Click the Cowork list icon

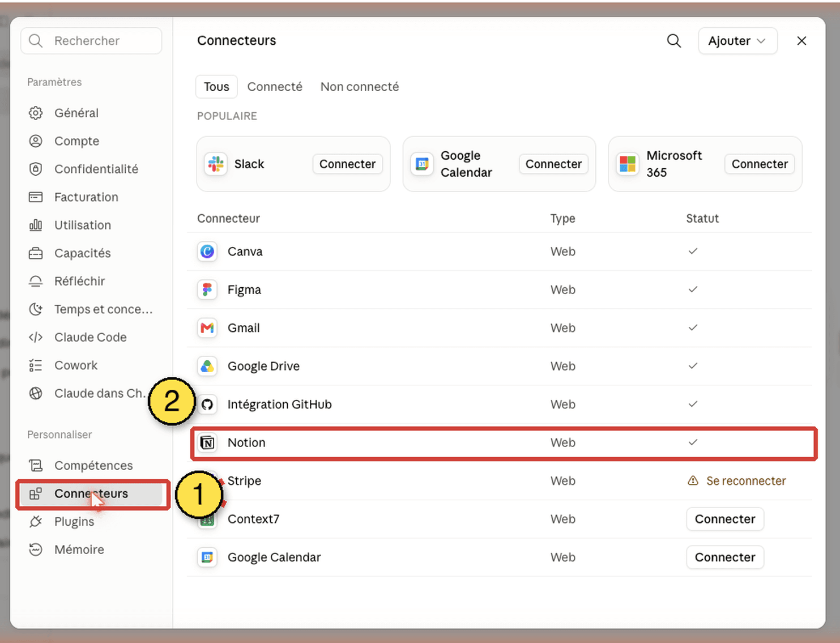[x=36, y=365]
